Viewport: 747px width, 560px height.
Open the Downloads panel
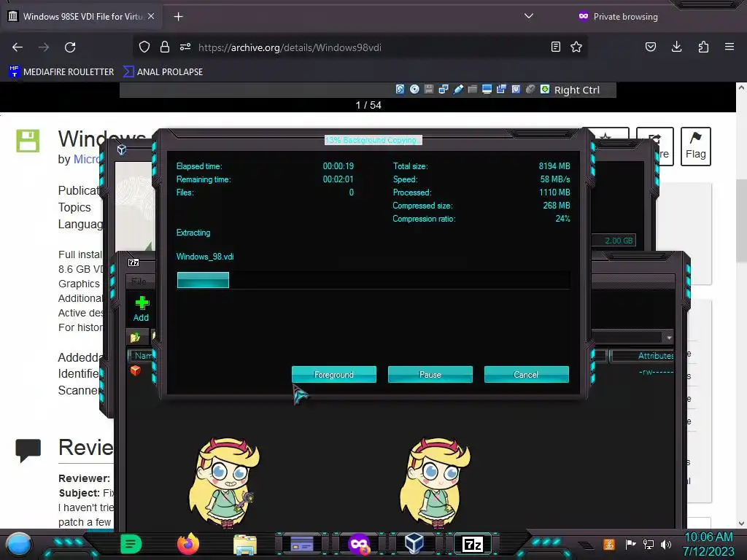(x=676, y=47)
